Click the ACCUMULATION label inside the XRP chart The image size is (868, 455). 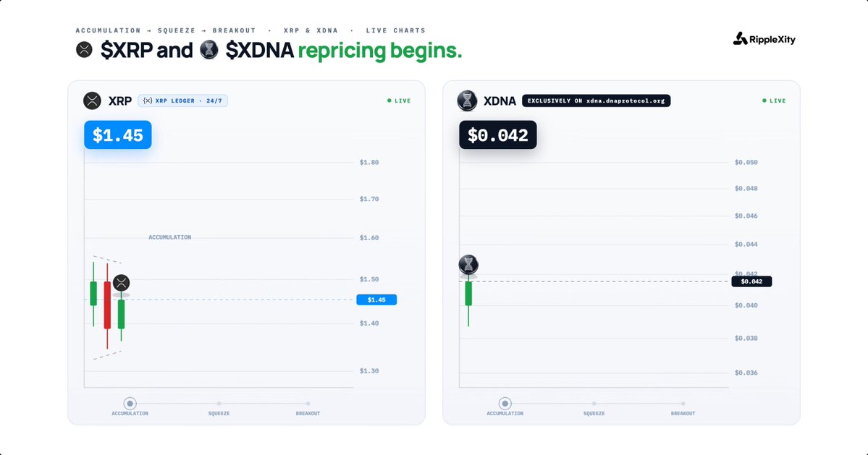170,237
